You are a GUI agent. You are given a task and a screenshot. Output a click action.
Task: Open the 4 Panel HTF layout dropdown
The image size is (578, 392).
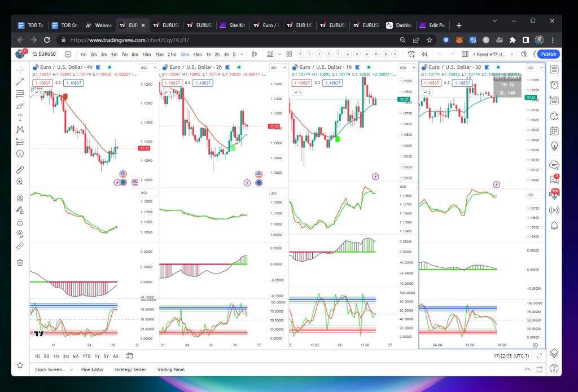pyautogui.click(x=489, y=54)
